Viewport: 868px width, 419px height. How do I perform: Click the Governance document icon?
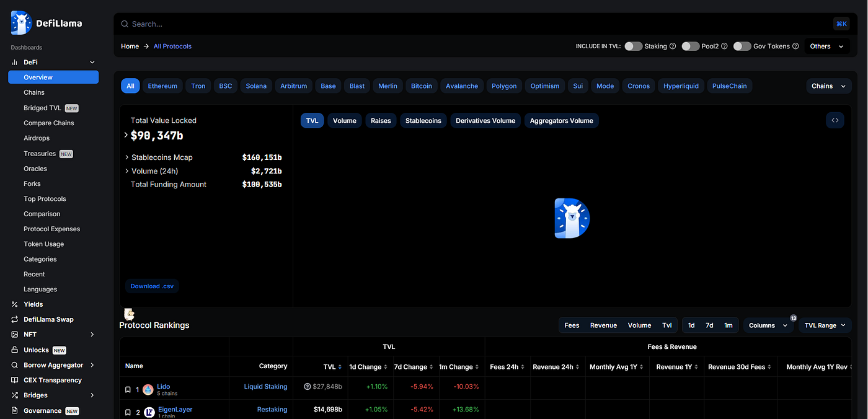point(14,410)
